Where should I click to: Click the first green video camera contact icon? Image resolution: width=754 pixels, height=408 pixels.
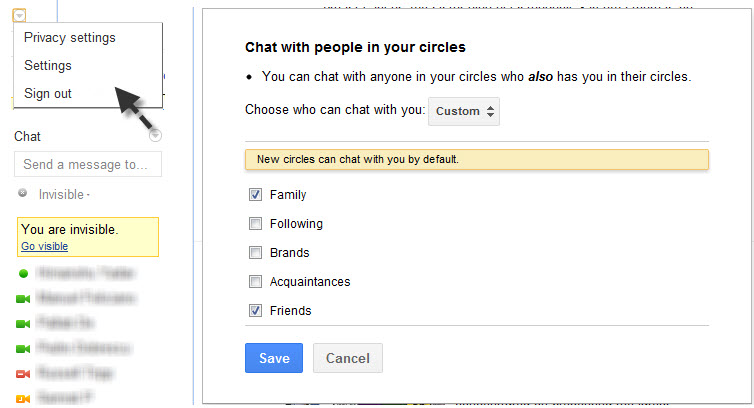[23, 299]
